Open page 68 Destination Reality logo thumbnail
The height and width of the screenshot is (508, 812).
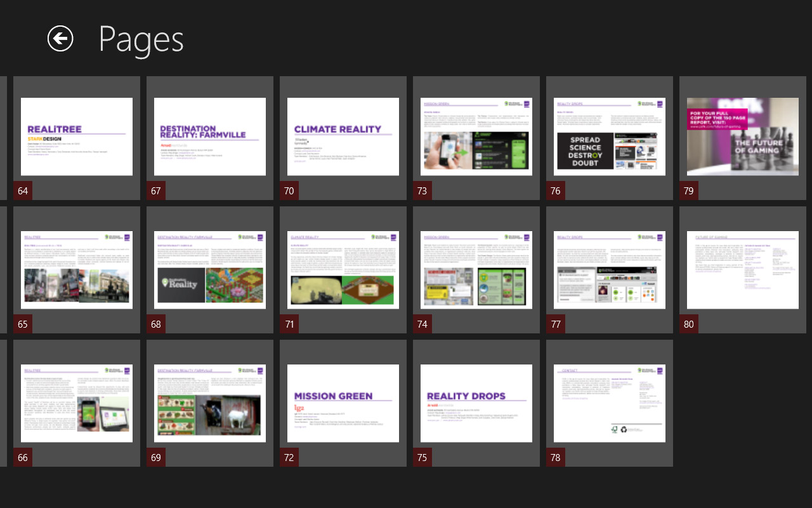210,270
